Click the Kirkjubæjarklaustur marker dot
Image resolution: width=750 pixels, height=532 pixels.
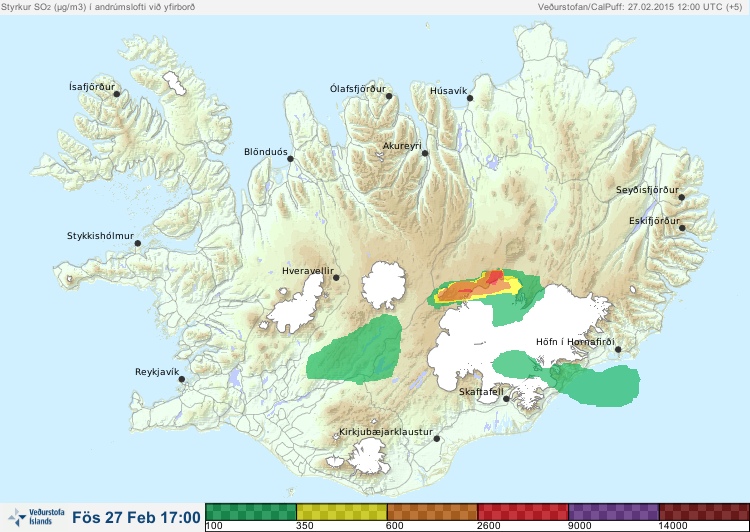(436, 439)
